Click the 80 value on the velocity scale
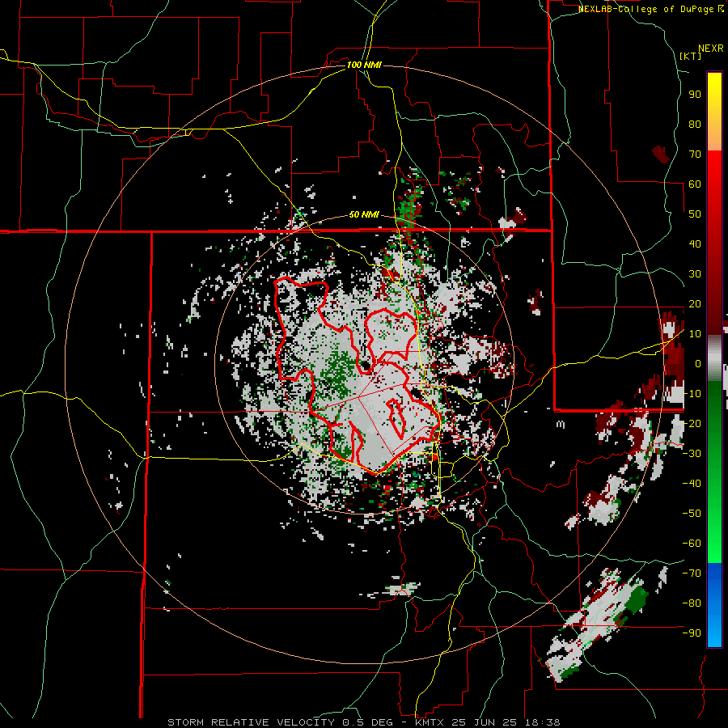The image size is (728, 728). 695,124
